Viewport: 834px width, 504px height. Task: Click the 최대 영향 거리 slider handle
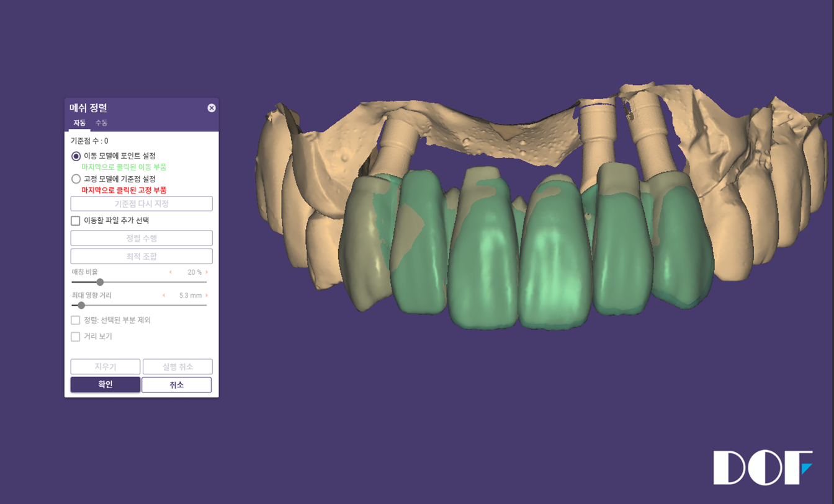[81, 305]
